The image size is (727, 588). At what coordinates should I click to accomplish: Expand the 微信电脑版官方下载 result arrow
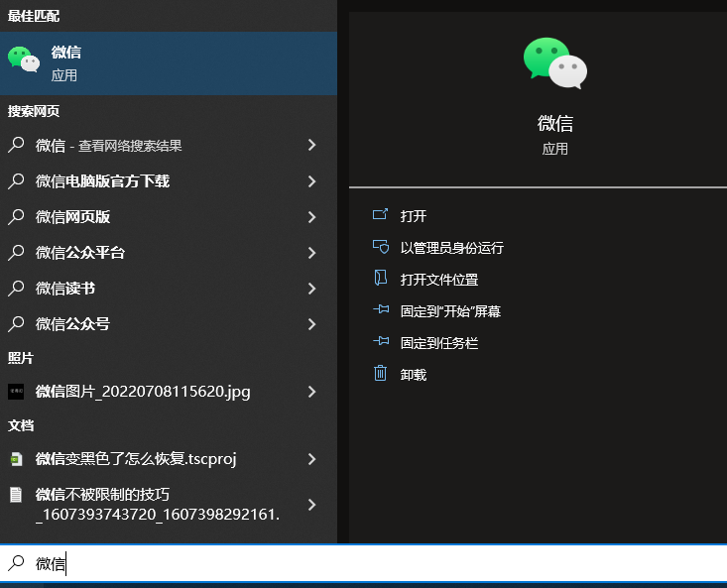pyautogui.click(x=311, y=181)
